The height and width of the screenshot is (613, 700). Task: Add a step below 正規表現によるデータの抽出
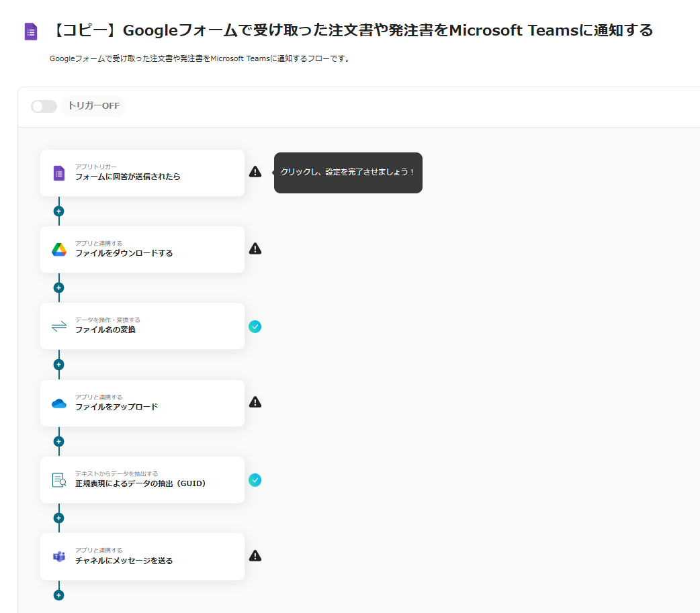[x=58, y=518]
